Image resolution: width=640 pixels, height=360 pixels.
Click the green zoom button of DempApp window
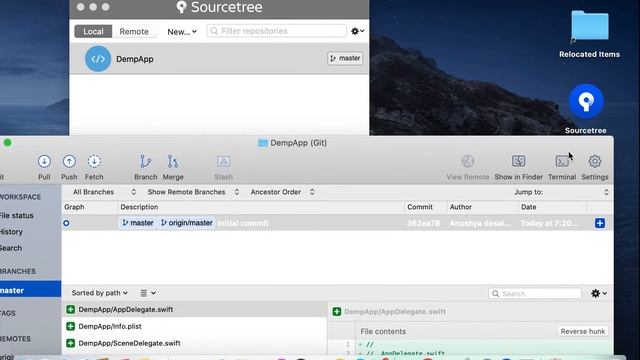(x=7, y=143)
